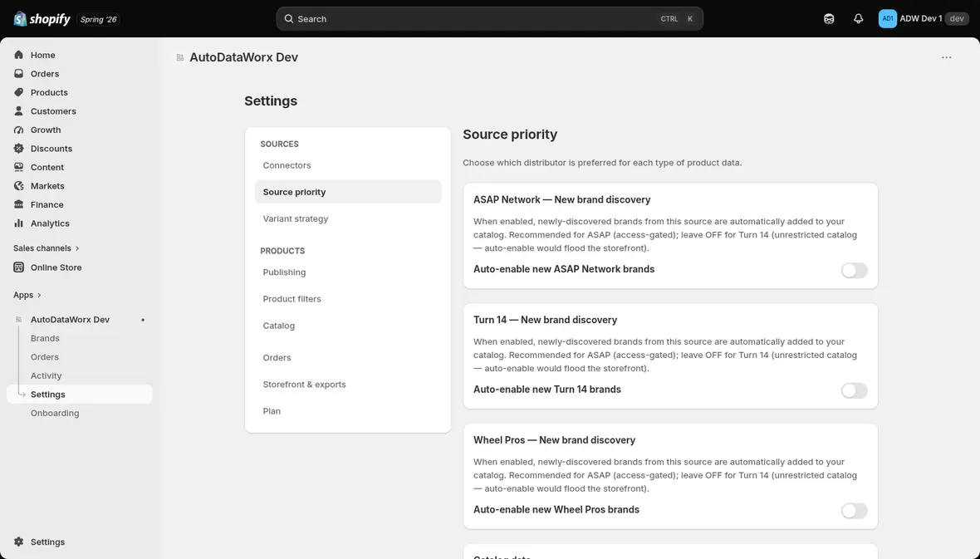Click the Finance bank icon in the sidebar
The image size is (980, 559).
tap(19, 204)
